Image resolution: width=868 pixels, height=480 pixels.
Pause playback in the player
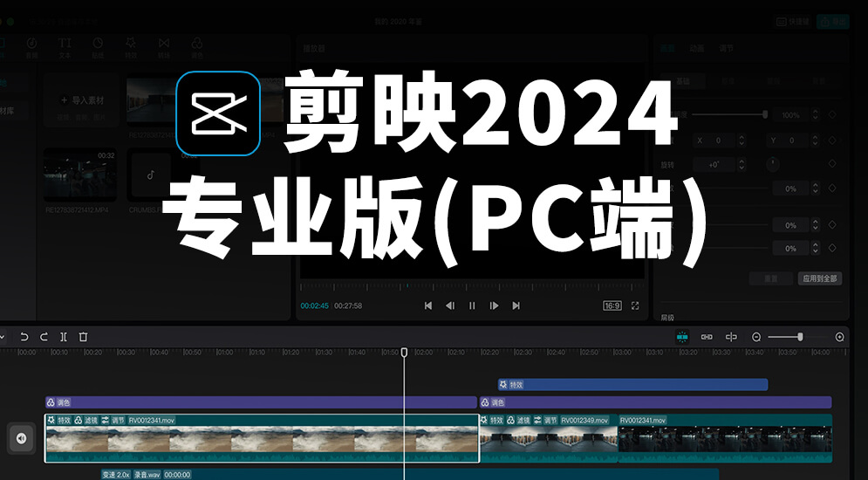coord(472,305)
